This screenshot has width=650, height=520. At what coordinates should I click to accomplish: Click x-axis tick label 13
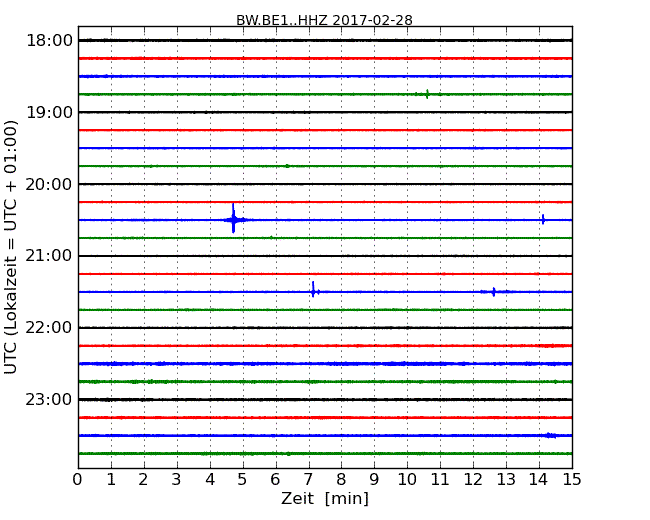(506, 479)
